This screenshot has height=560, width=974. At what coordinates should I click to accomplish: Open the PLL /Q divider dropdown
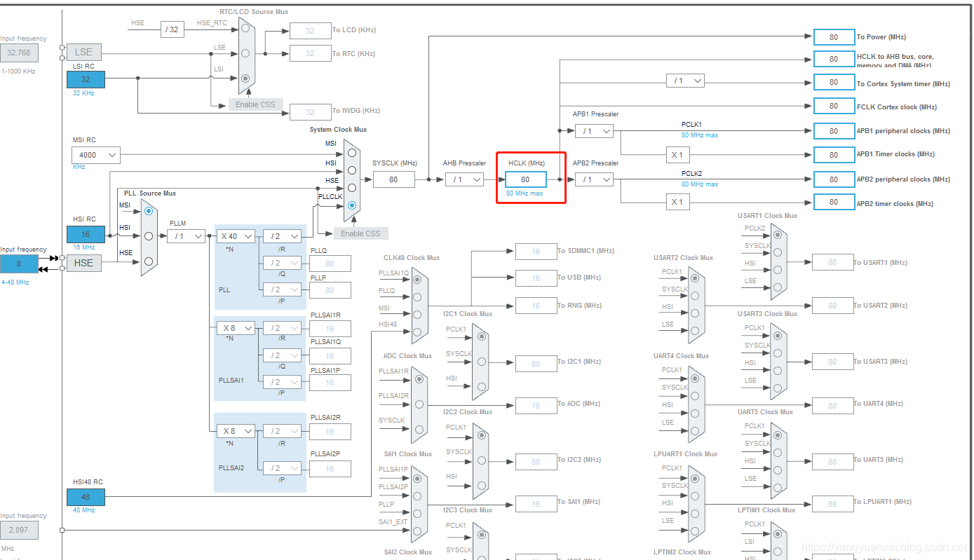coord(282,263)
